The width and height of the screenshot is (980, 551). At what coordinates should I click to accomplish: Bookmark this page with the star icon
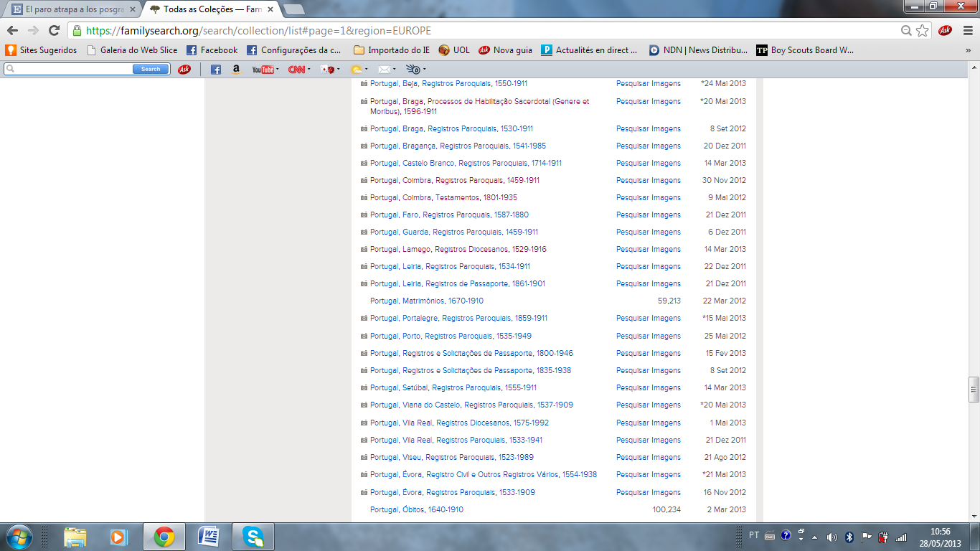[923, 31]
